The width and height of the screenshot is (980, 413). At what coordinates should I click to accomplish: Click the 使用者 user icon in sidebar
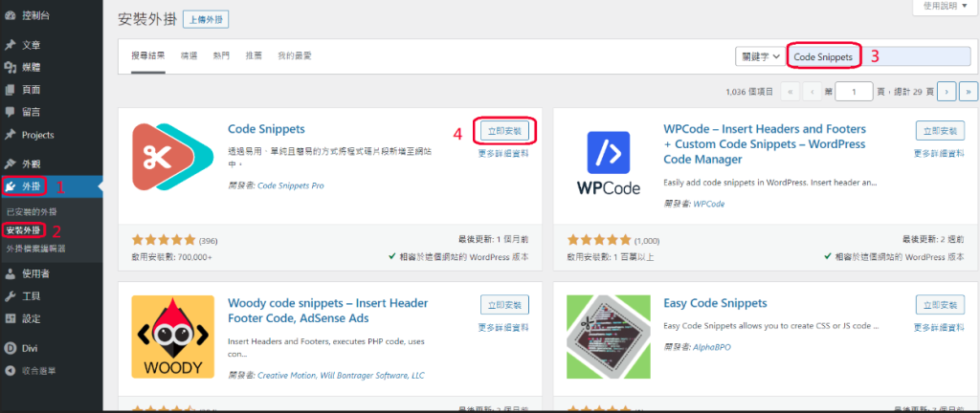click(10, 273)
